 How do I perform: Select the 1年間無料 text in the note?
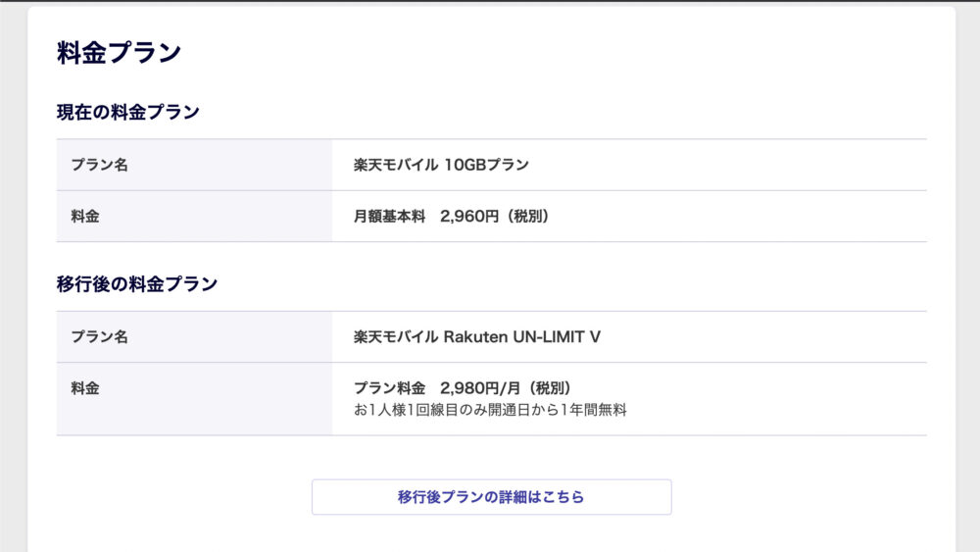pos(593,410)
